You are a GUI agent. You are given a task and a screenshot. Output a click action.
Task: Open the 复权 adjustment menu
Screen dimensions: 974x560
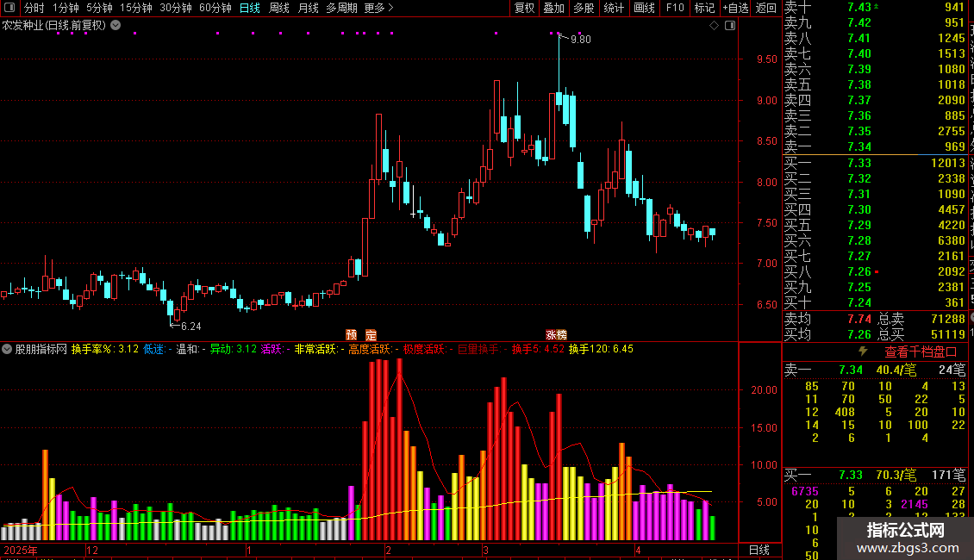(x=524, y=8)
